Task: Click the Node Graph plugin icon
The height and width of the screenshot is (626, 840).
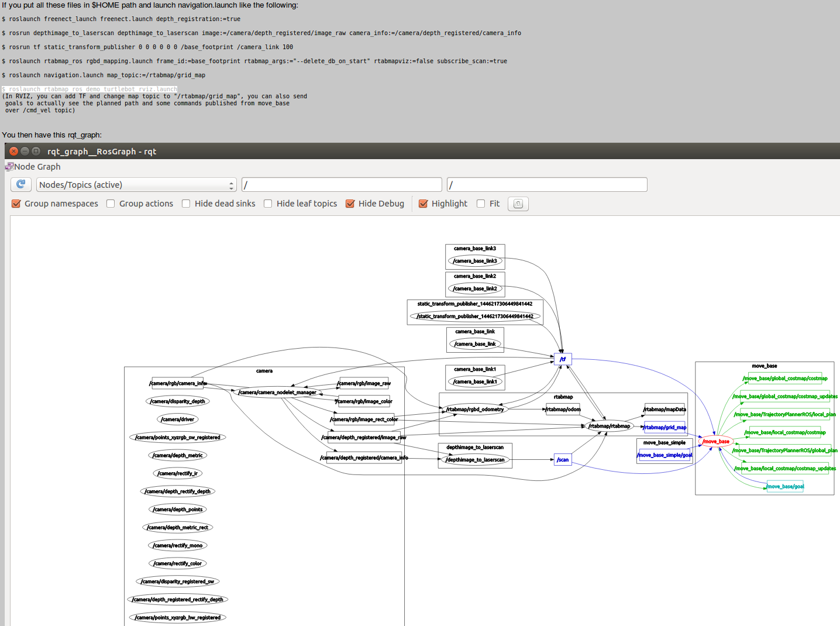Action: click(9, 167)
